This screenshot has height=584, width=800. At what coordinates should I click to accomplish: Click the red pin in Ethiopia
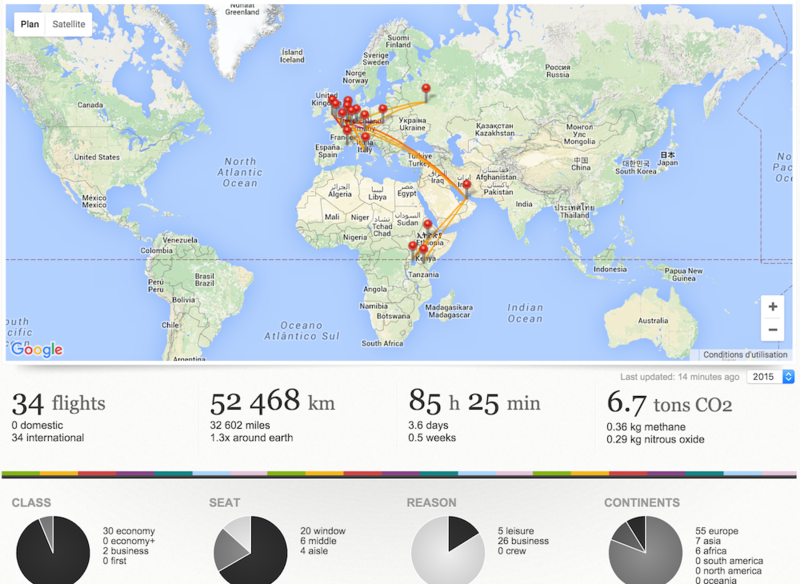tap(428, 227)
